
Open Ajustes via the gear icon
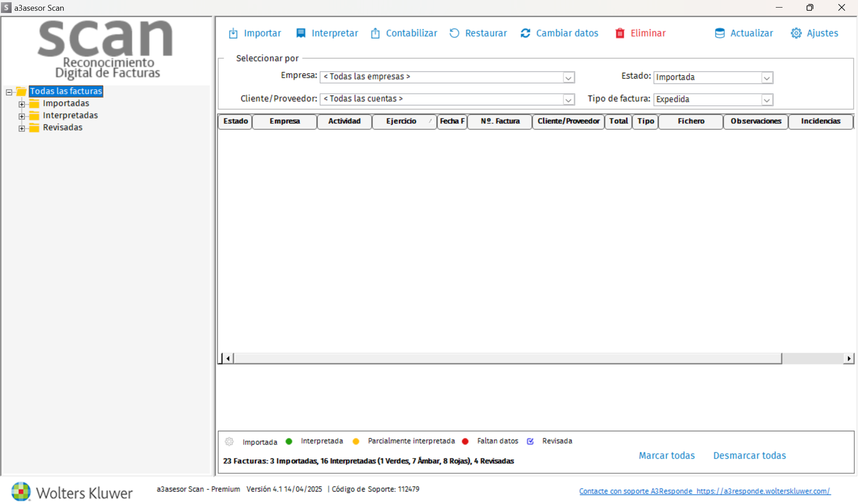pos(796,34)
